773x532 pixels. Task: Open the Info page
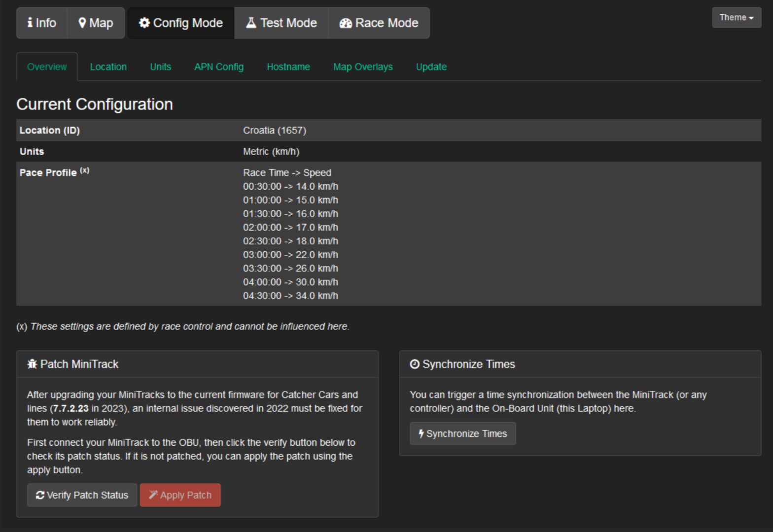[x=41, y=23]
